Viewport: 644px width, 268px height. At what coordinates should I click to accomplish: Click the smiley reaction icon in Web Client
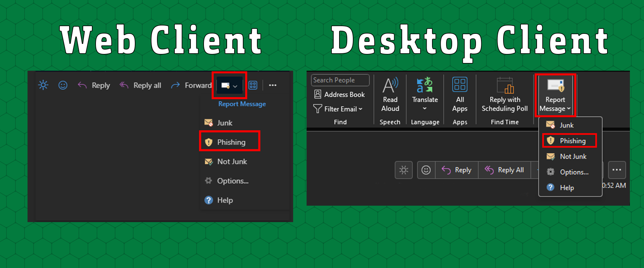[x=63, y=85]
